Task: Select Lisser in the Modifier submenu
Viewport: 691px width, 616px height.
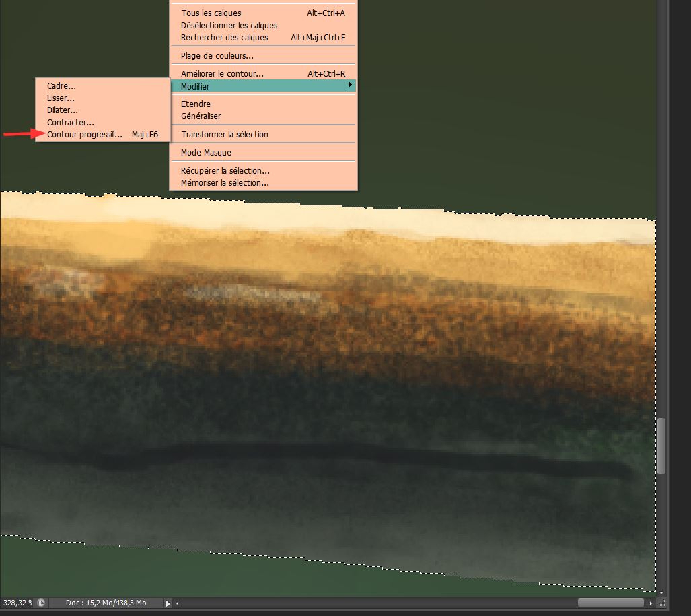Action: click(61, 98)
